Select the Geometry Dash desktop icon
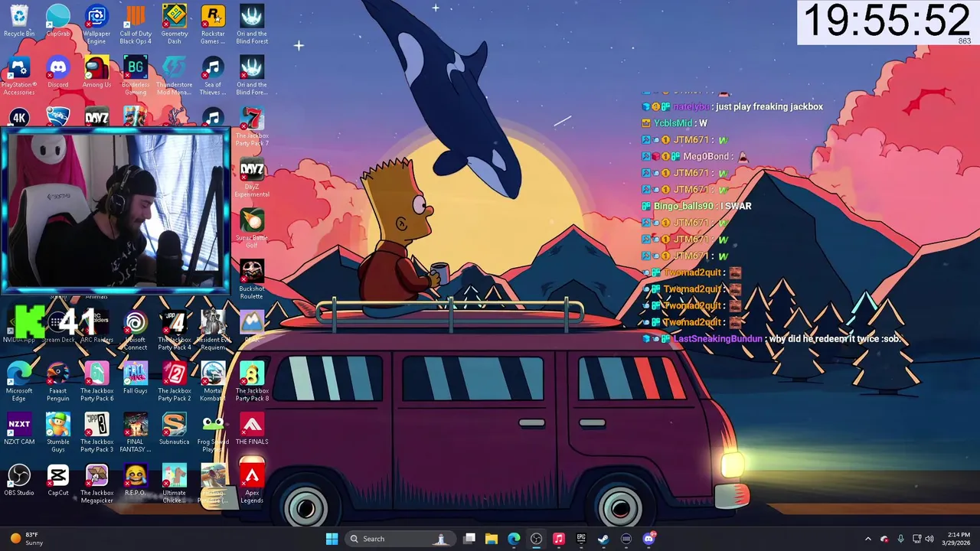The image size is (980, 551). pyautogui.click(x=175, y=24)
